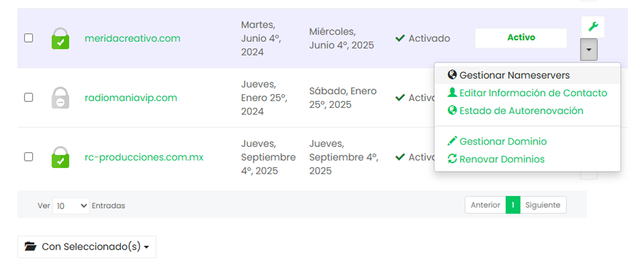Click the pencil icon beside Gestionar Dominio

point(452,141)
